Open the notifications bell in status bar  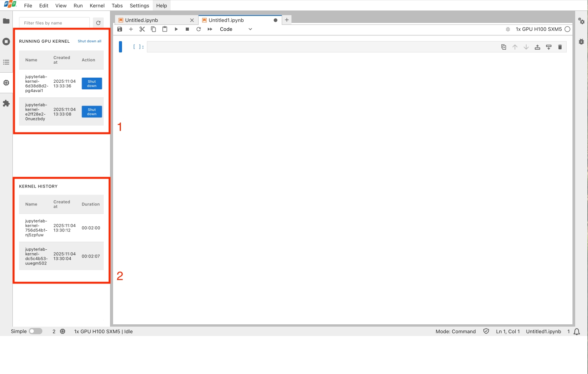(x=577, y=332)
